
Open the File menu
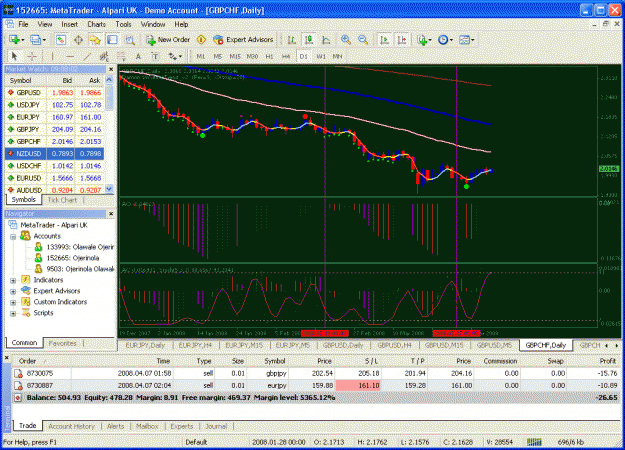23,24
